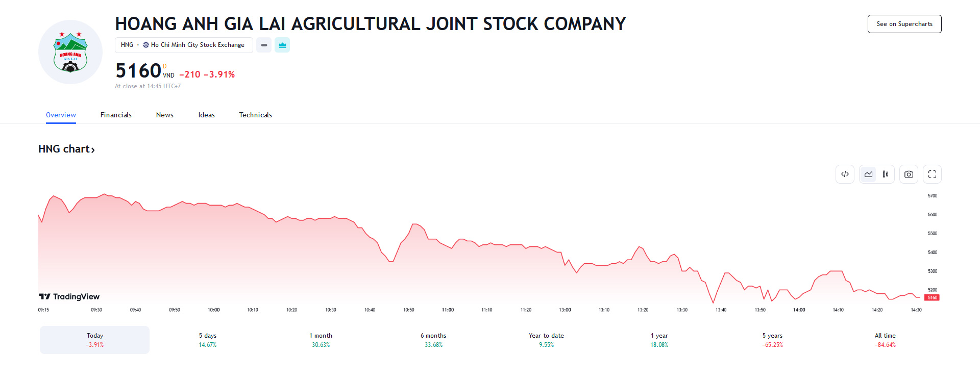This screenshot has height=379, width=980.
Task: Go to the News tab
Action: point(165,115)
